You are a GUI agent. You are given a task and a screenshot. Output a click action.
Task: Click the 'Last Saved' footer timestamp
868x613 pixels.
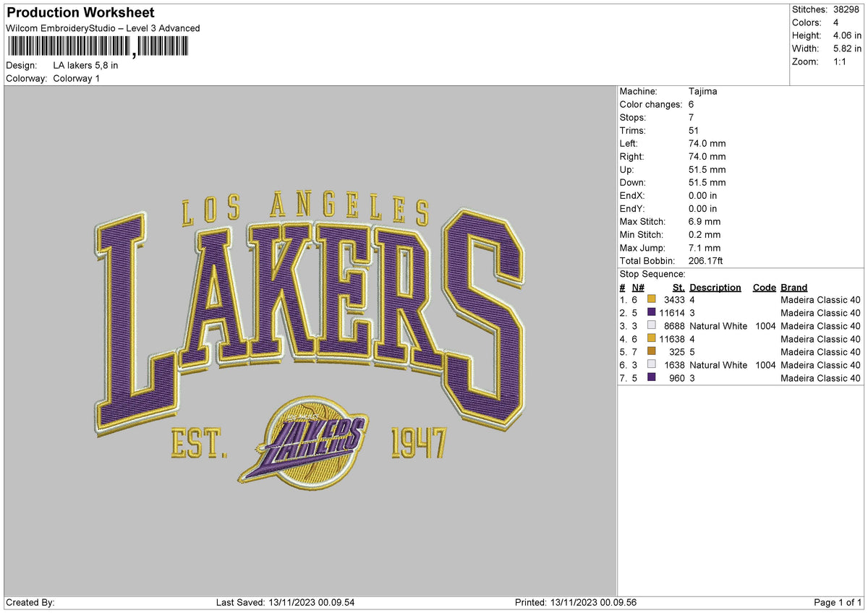coord(286,603)
